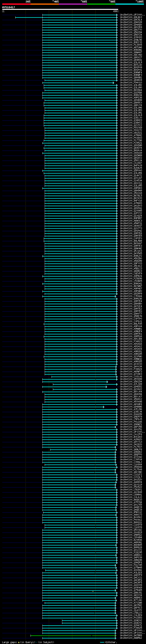Select hit label UniRef100_C4JZF6

pos(131,434)
